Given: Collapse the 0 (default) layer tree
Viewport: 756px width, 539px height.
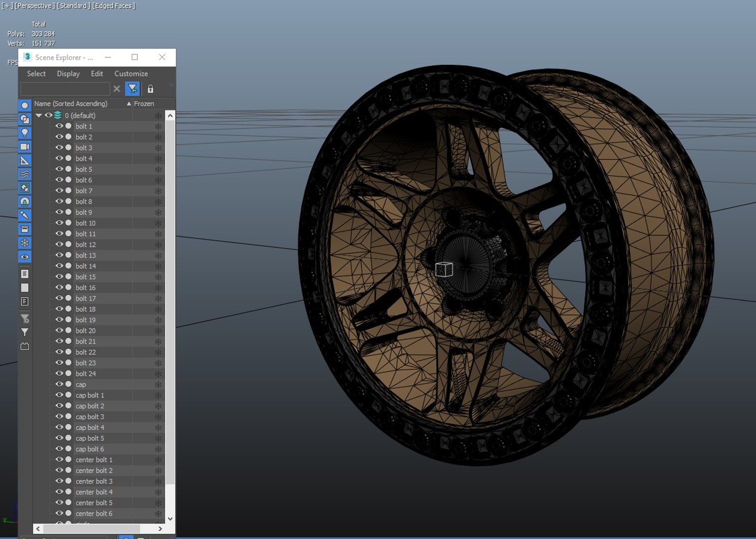Looking at the screenshot, I should coord(39,115).
